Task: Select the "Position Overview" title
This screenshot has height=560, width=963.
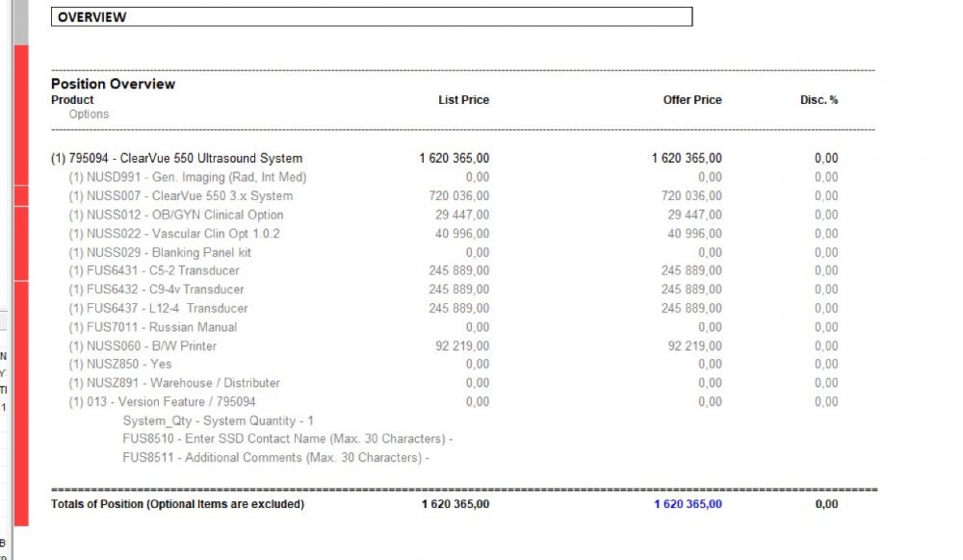Action: coord(113,84)
